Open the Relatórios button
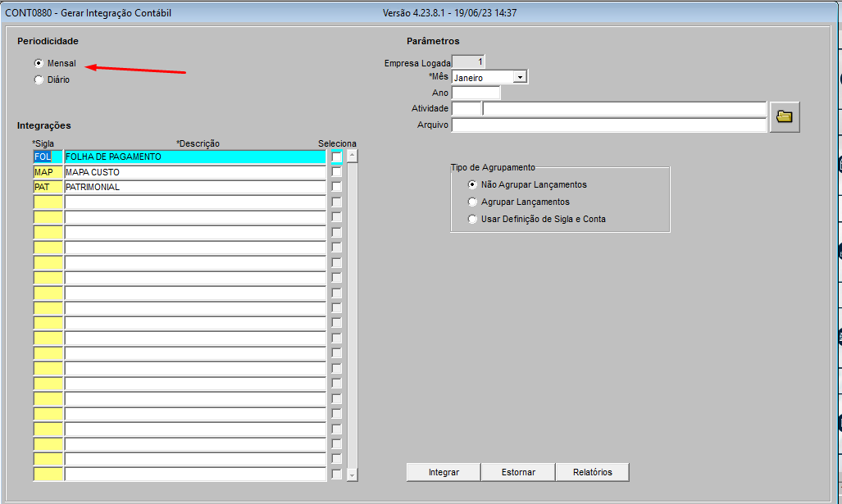The image size is (842, 504). (593, 472)
